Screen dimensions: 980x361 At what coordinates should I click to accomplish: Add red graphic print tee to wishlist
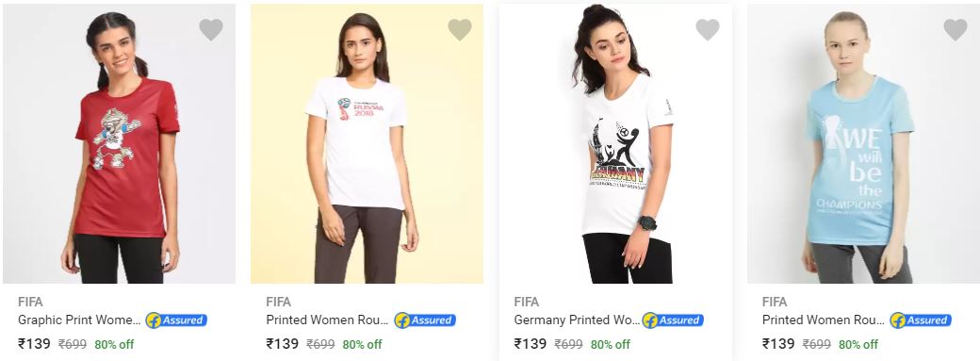[x=211, y=29]
